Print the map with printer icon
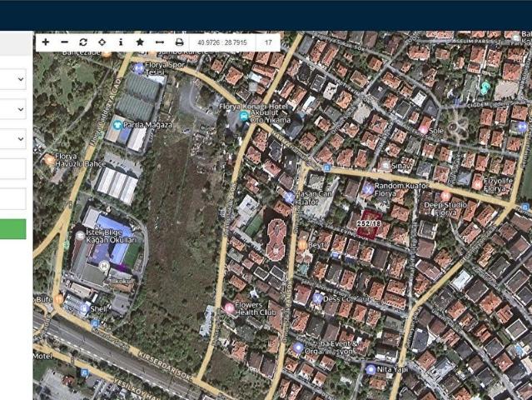Viewport: 532px width, 400px height. point(179,42)
